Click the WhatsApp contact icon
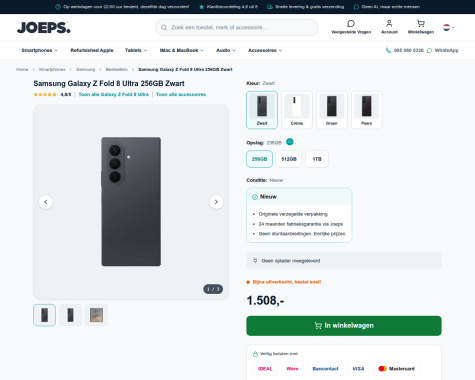The width and height of the screenshot is (475, 380). tap(429, 50)
